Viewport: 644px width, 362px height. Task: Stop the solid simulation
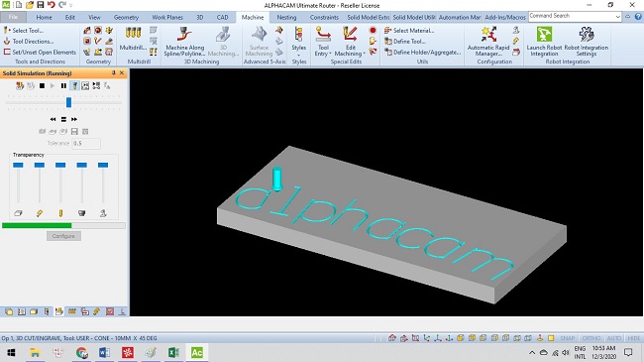pyautogui.click(x=42, y=86)
